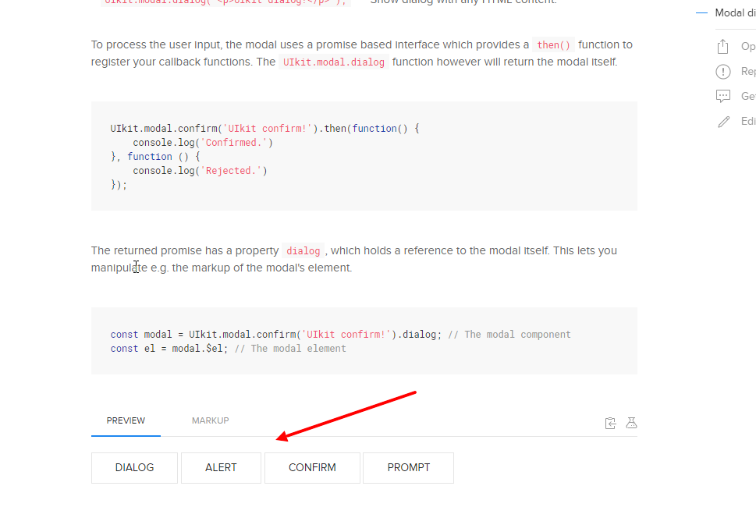
Task: Click the flask edit-in-playground icon
Action: [631, 423]
